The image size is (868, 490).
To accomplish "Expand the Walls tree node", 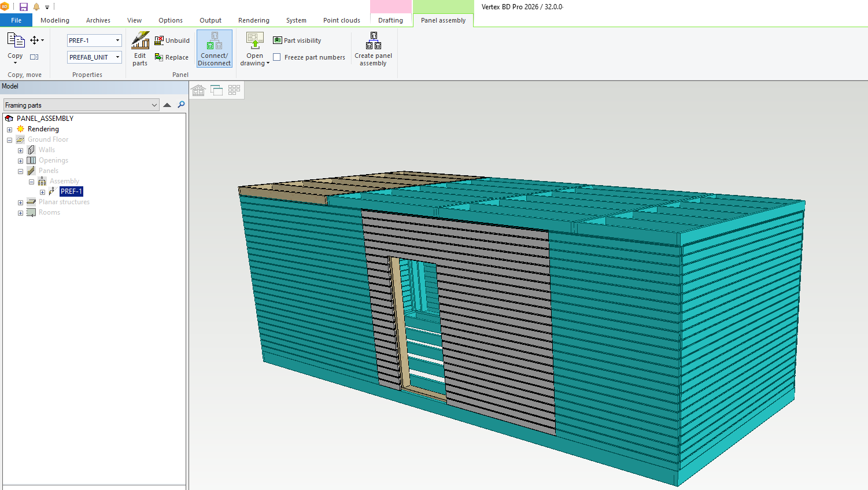I will (20, 150).
